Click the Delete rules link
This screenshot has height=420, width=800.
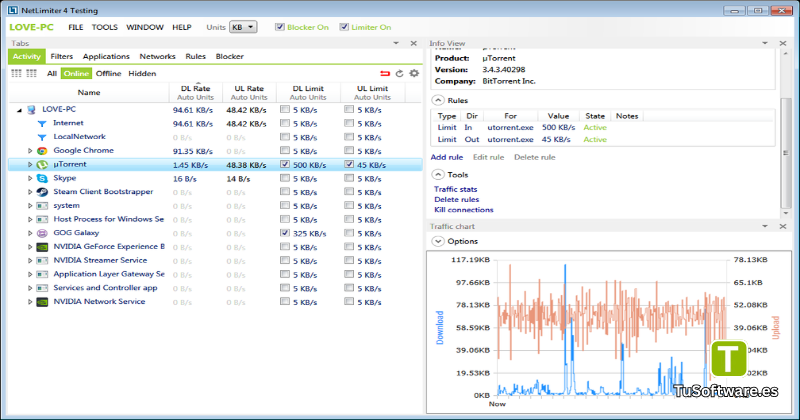[x=457, y=200]
